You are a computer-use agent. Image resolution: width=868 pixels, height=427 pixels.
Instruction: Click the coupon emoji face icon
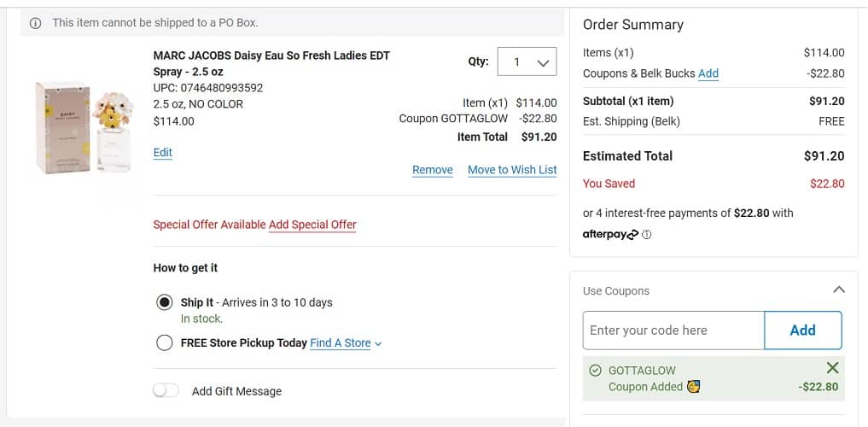[694, 387]
